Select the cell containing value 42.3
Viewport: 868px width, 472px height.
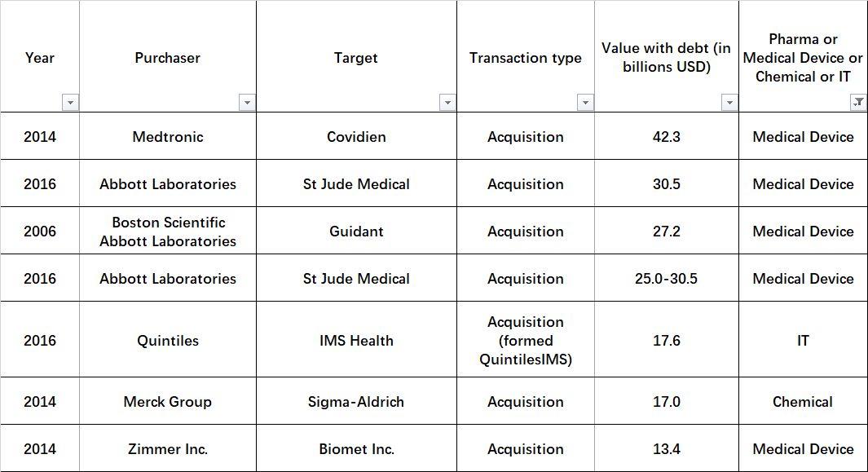[x=667, y=136]
